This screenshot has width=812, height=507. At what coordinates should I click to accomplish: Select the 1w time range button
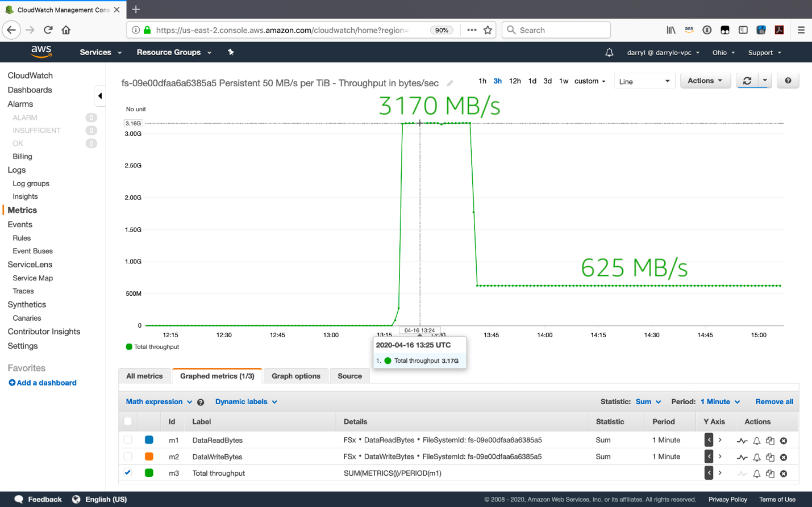(x=563, y=81)
